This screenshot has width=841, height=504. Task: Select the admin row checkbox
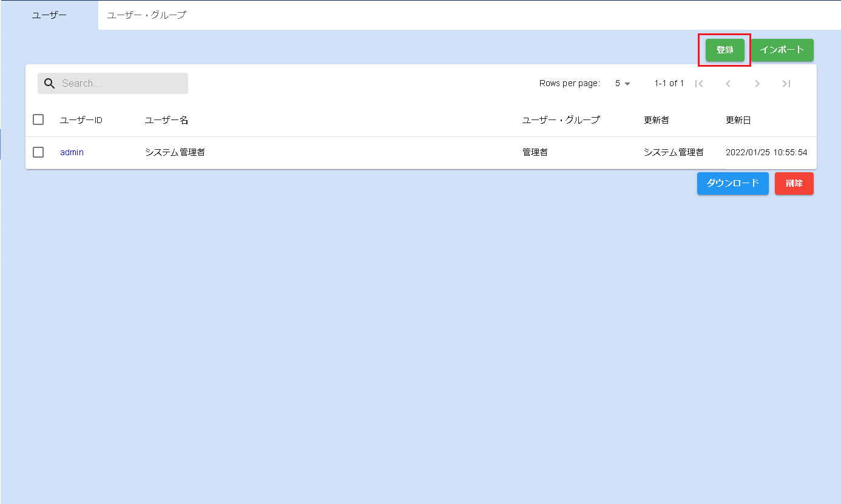tap(38, 152)
